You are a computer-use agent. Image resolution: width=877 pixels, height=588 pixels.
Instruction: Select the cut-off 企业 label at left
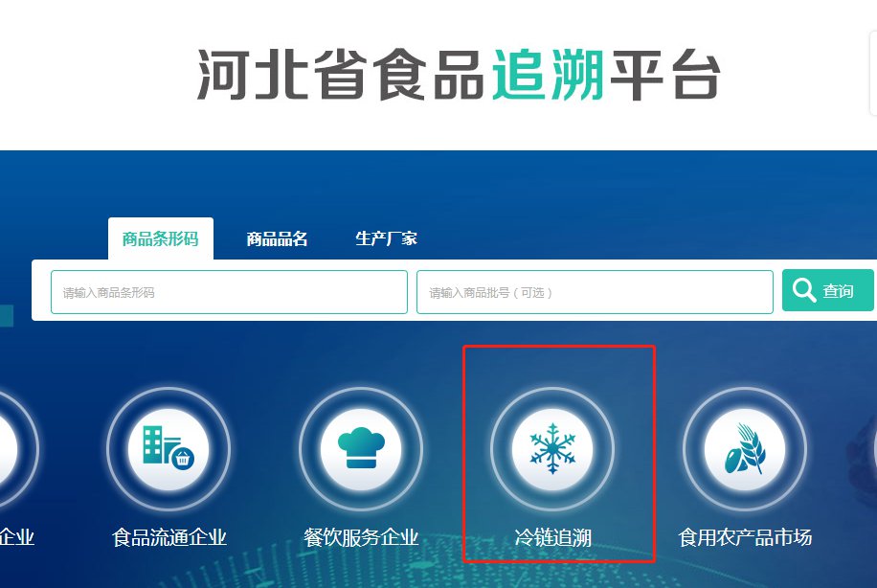click(x=17, y=537)
